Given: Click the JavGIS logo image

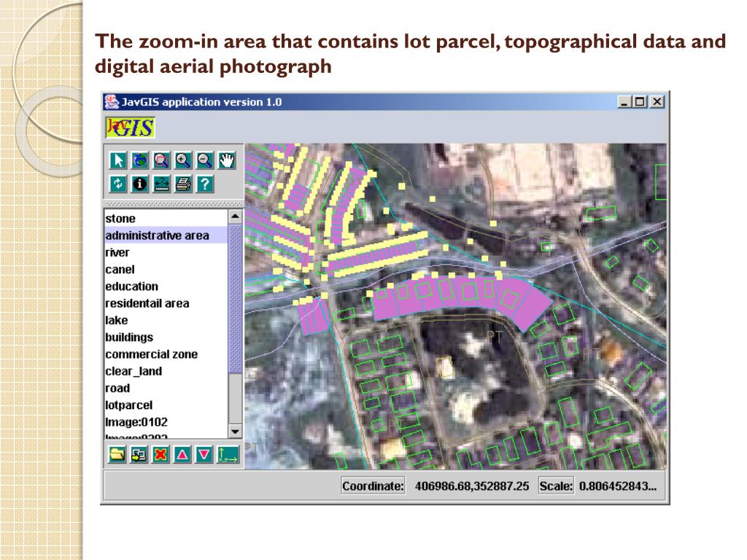Looking at the screenshot, I should tap(130, 127).
